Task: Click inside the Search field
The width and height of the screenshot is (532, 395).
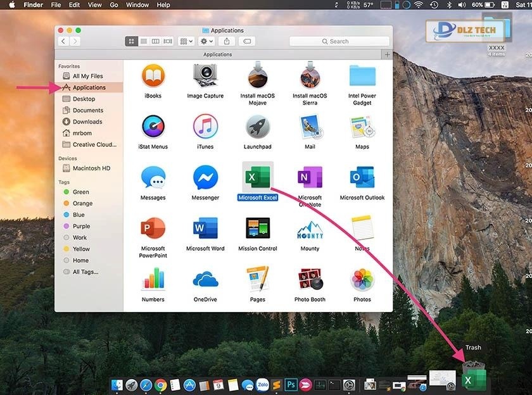Action: coord(339,41)
